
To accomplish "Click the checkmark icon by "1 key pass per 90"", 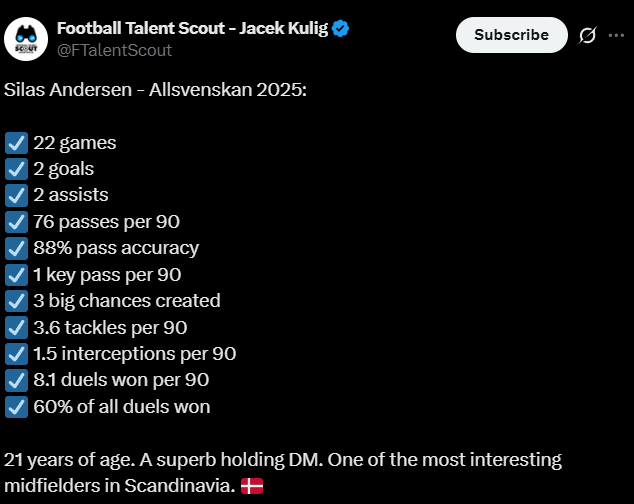I will click(16, 275).
